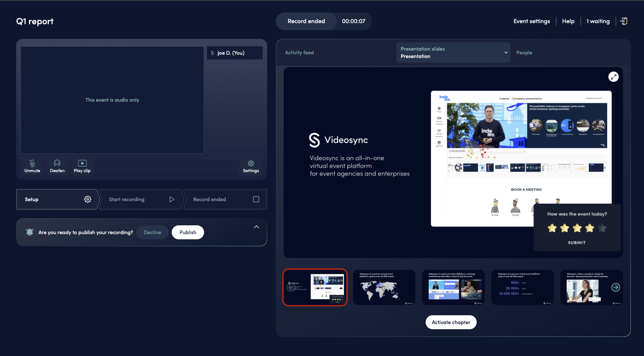Screen dimensions: 644x356
Task: Select the world map slide thumbnail
Action: (x=384, y=287)
